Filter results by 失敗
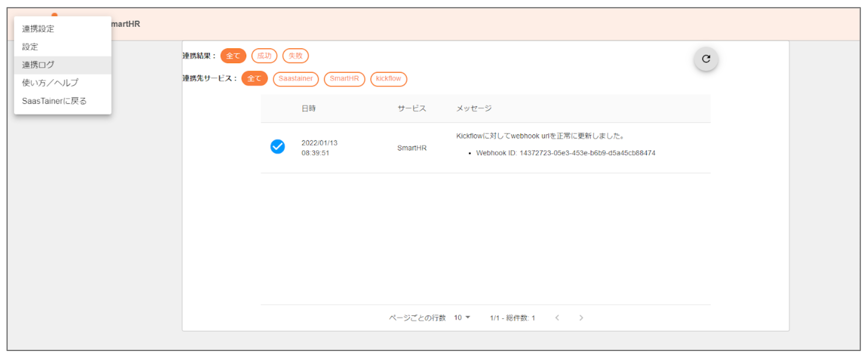This screenshot has height=360, width=868. [295, 56]
